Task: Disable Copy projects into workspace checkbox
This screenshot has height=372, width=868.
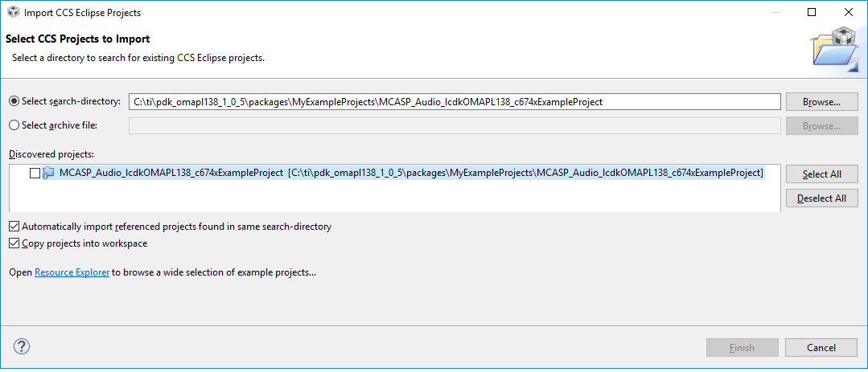Action: 14,243
